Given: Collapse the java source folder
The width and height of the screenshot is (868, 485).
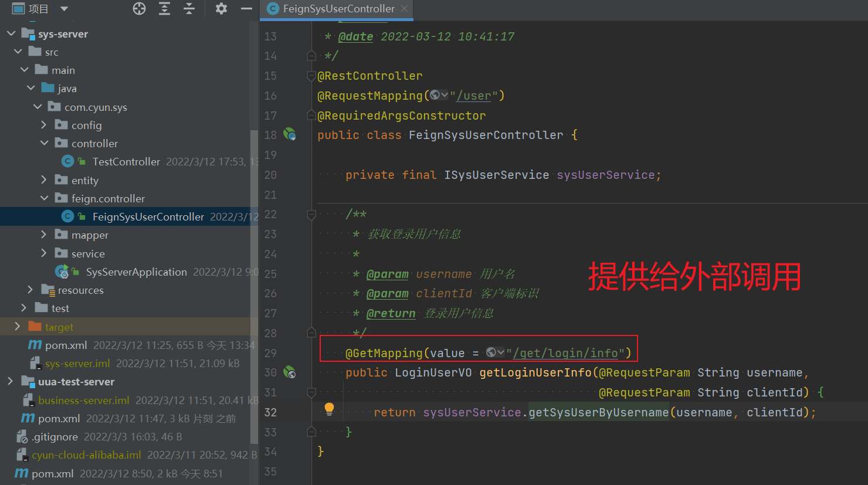Looking at the screenshot, I should click(x=30, y=88).
